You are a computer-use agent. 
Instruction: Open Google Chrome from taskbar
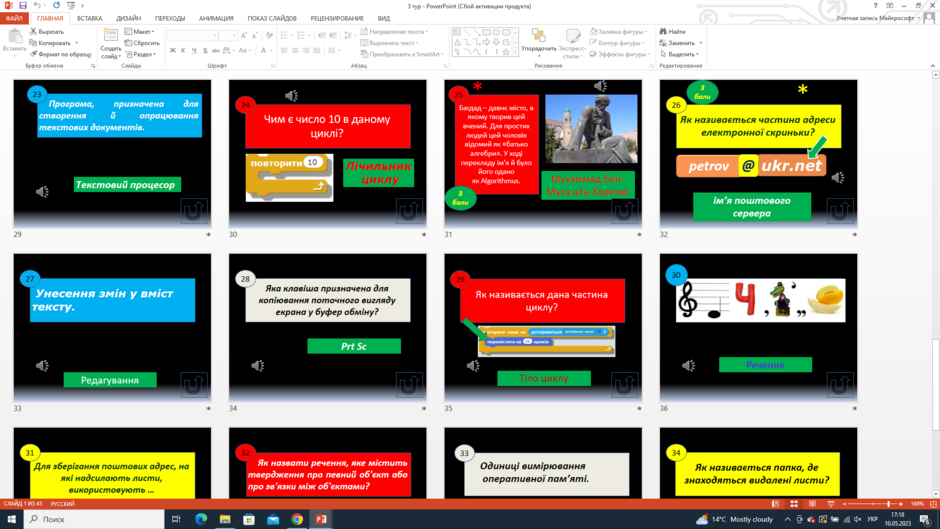[297, 519]
